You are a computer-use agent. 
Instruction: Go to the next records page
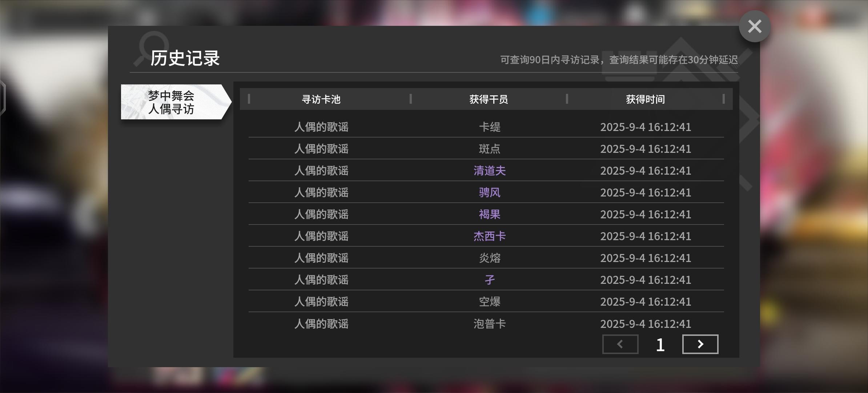700,344
